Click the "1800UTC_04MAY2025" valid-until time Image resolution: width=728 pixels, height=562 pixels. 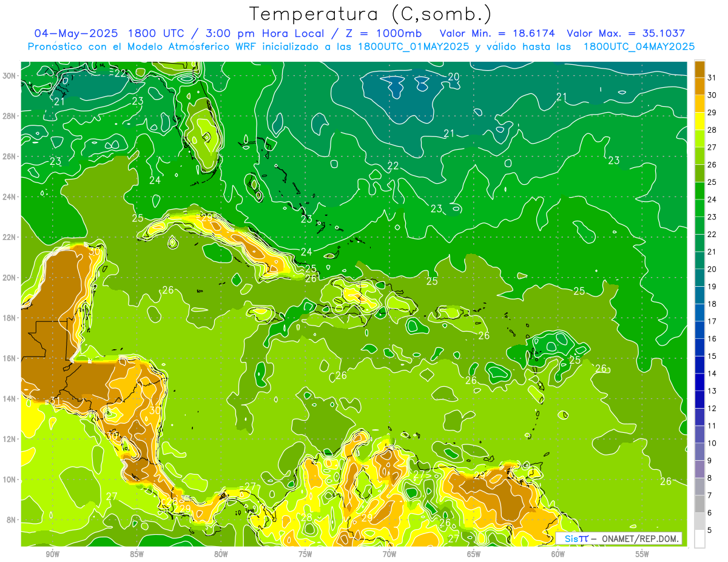click(639, 46)
